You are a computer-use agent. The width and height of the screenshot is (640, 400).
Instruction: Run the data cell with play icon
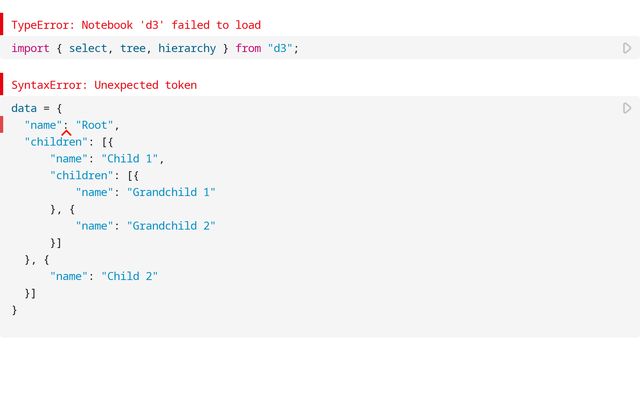point(627,108)
